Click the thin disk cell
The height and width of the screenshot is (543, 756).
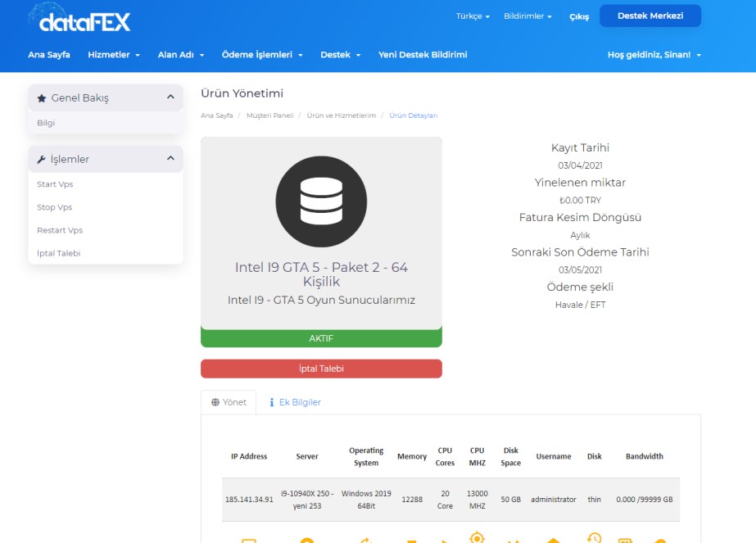tap(594, 500)
